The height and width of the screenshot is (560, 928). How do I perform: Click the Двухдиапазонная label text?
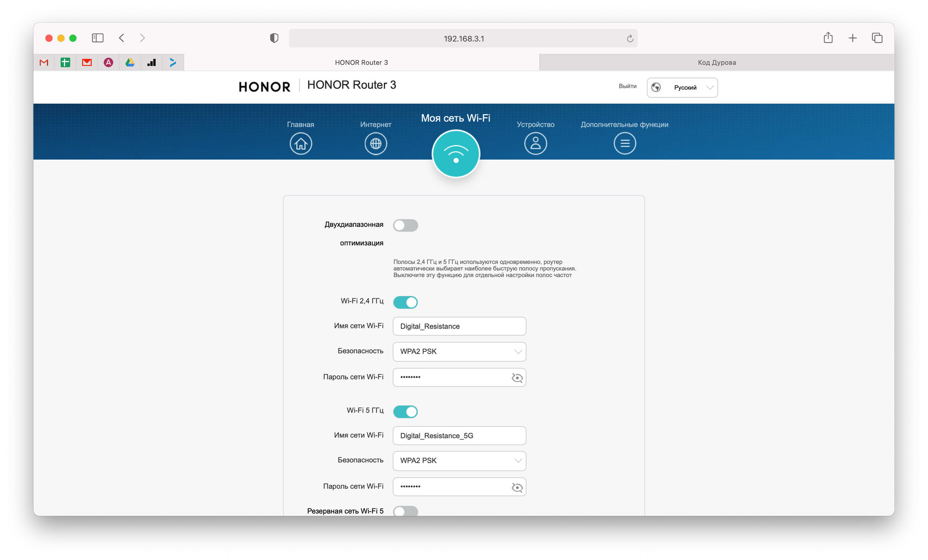pos(354,225)
